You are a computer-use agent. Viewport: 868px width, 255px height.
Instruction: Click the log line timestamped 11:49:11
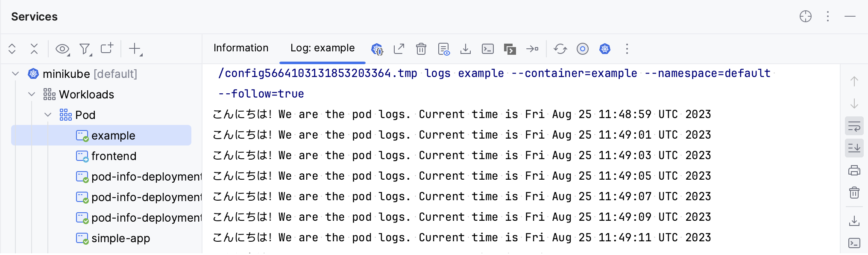[462, 237]
